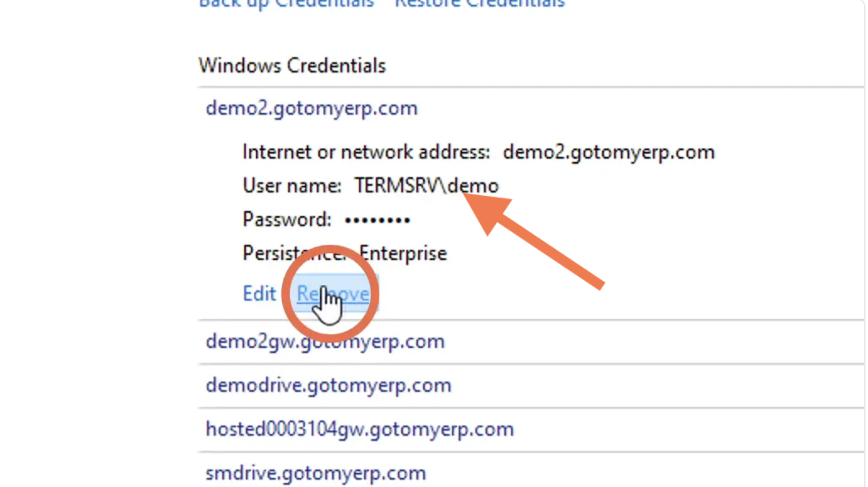Click the Password label
This screenshot has height=487, width=868.
(287, 219)
